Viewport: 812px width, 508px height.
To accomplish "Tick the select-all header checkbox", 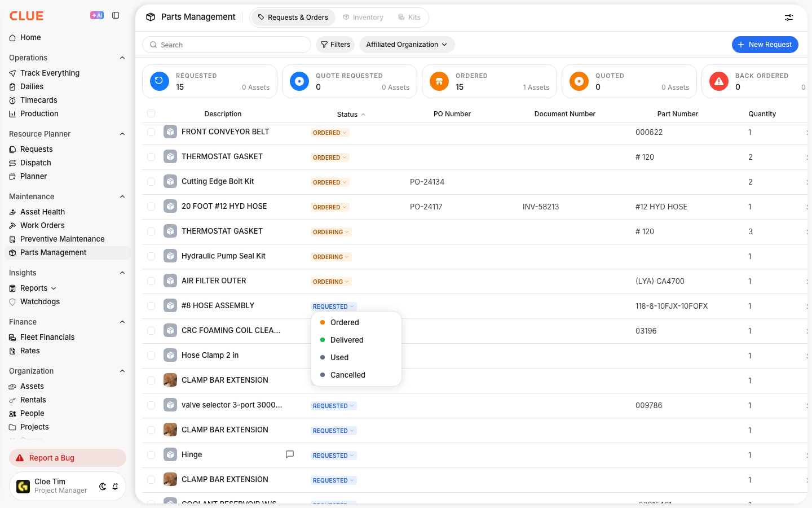I will point(151,113).
